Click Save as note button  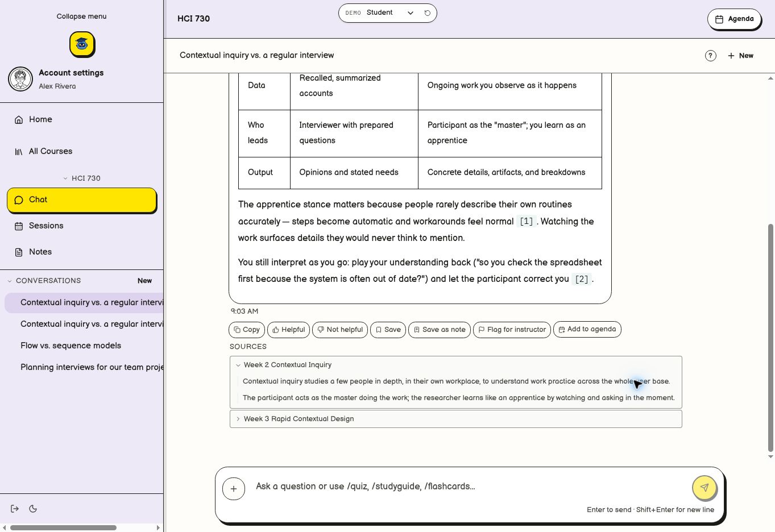pos(440,330)
